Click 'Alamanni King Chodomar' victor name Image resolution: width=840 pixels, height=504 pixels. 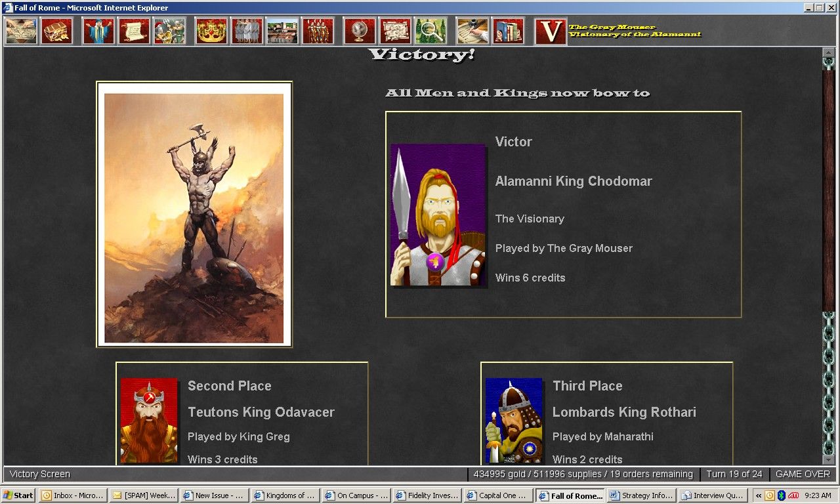tap(574, 182)
